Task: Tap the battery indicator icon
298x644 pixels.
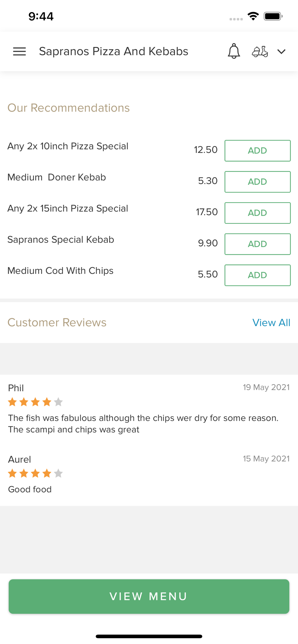Action: pos(273,16)
